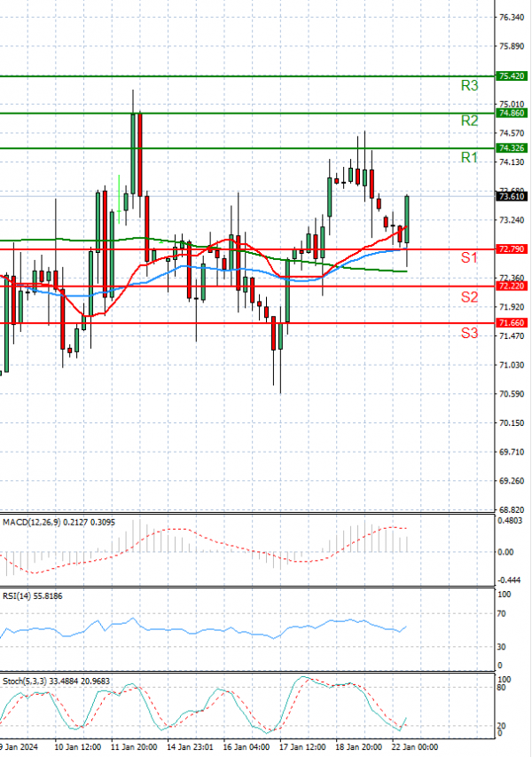The image size is (532, 757).
Task: Click the latest green candlestick
Action: coord(407,220)
